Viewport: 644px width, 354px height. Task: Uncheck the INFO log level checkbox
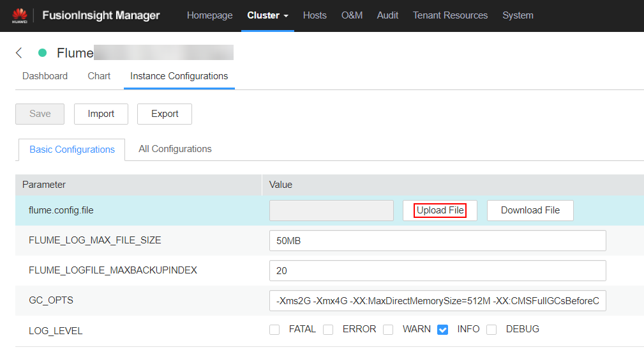[443, 330]
